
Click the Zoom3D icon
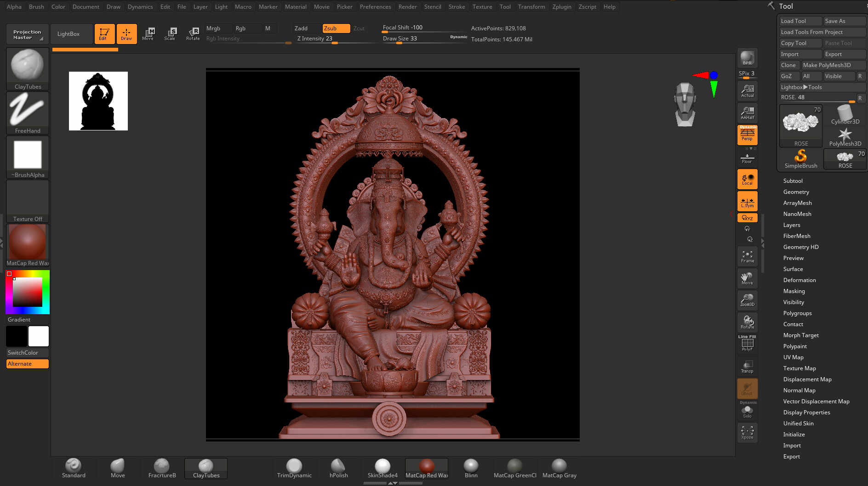click(747, 300)
